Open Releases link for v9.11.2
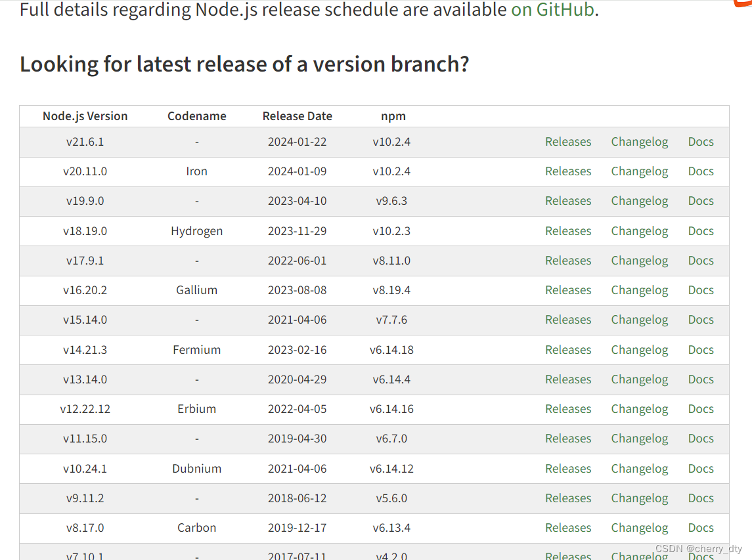 [568, 499]
